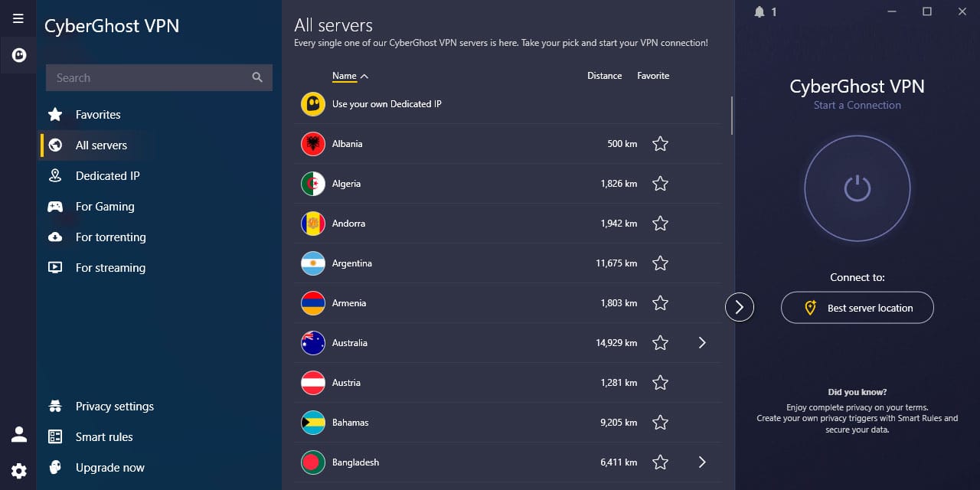Open the For streaming server category
980x490 pixels.
[x=109, y=267]
